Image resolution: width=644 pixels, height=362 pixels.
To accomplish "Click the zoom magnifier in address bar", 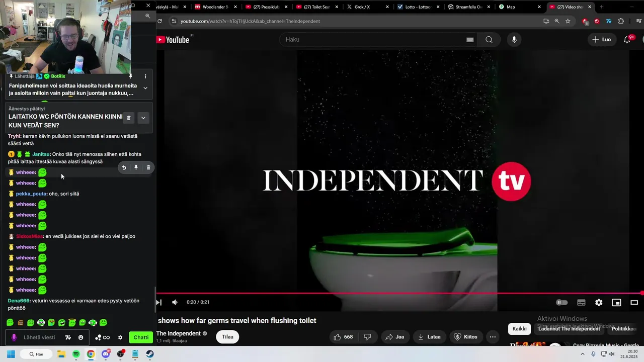I will click(x=557, y=21).
